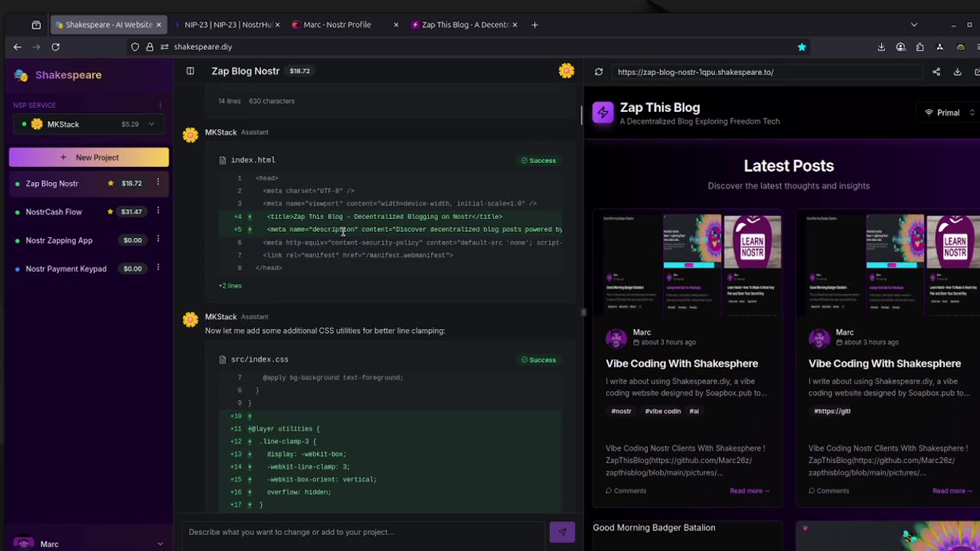Open first post's thumbnail image
This screenshot has height=551, width=980.
(x=688, y=263)
